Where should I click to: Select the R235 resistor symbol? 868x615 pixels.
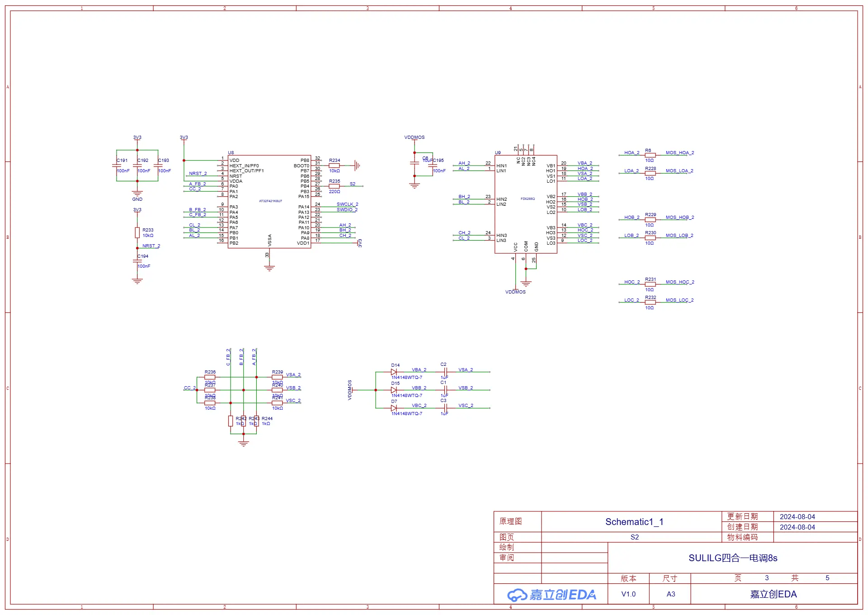pos(334,186)
